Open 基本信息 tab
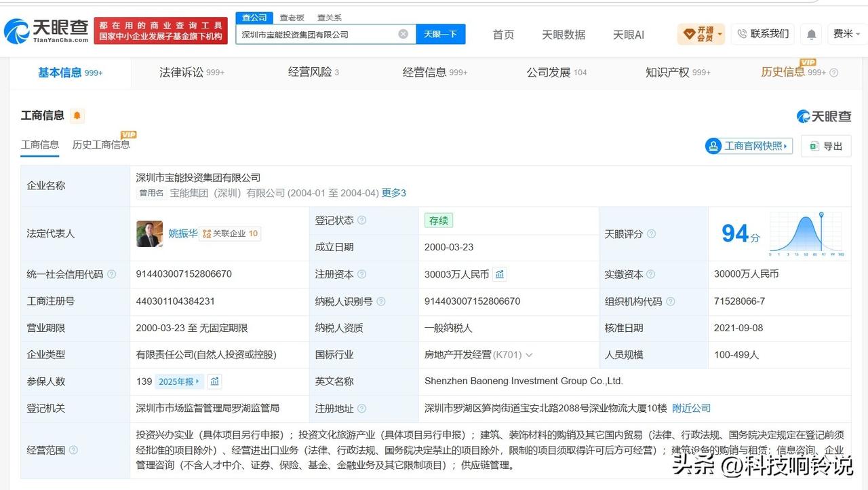Image resolution: width=868 pixels, height=490 pixels. 70,72
